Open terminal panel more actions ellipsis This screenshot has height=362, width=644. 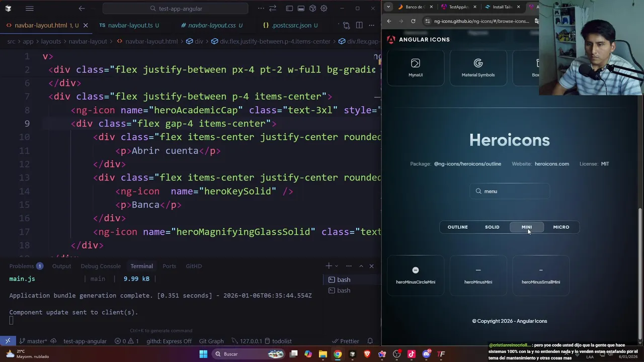click(x=349, y=266)
